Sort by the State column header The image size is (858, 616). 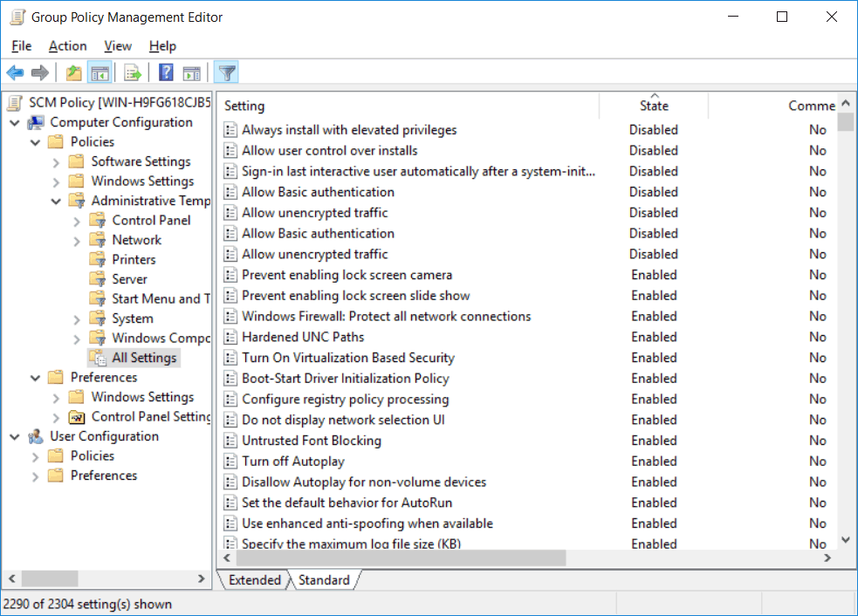coord(654,106)
